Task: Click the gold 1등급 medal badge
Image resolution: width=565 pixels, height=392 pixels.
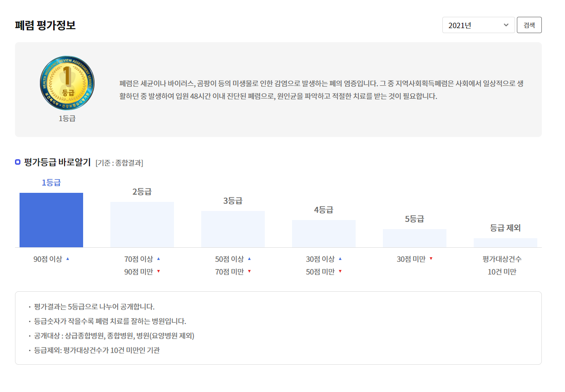Action: coord(67,83)
